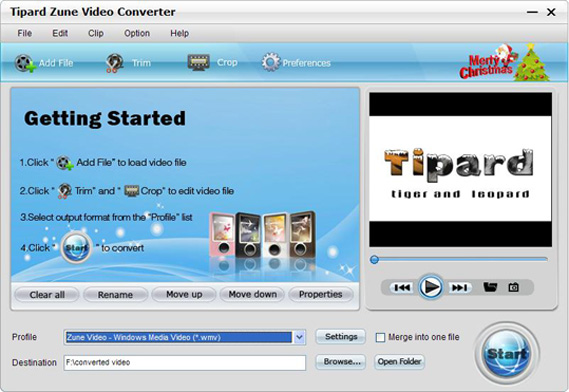Click the Browse... button
This screenshot has width=569, height=392.
click(x=341, y=362)
